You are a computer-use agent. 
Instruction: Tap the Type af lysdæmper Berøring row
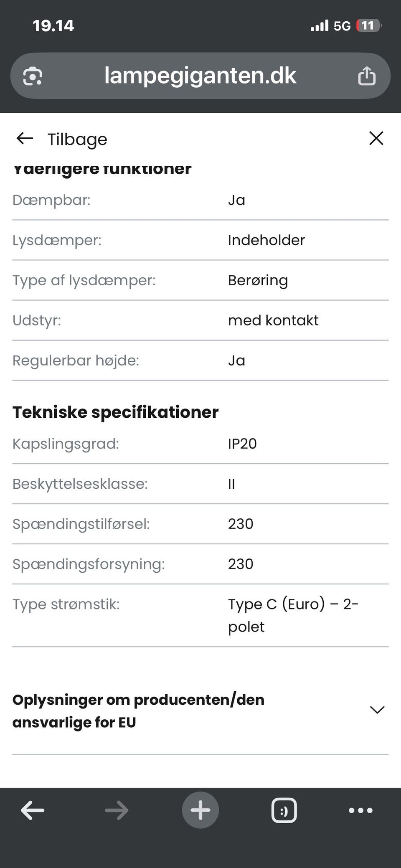tap(200, 280)
